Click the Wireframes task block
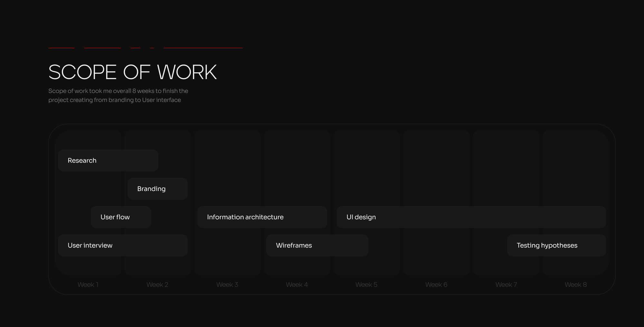This screenshot has height=327, width=644. pos(317,245)
